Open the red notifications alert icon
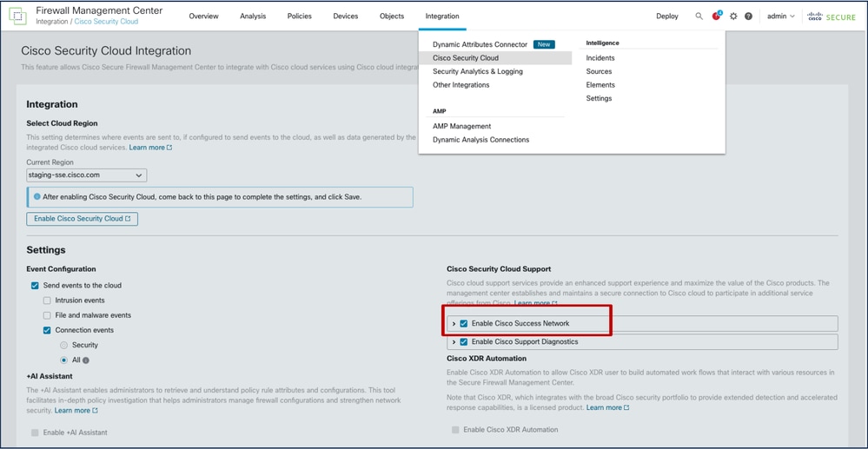 tap(717, 16)
